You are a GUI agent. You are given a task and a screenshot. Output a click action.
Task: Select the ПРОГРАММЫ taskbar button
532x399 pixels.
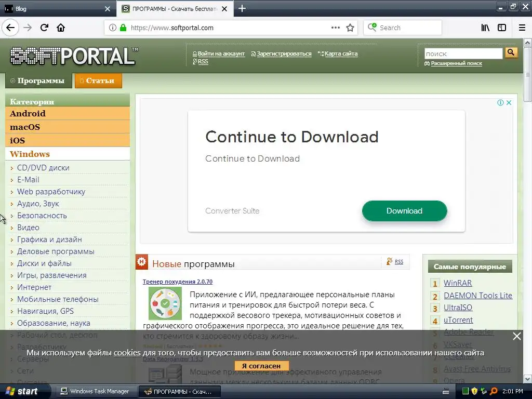(180, 392)
